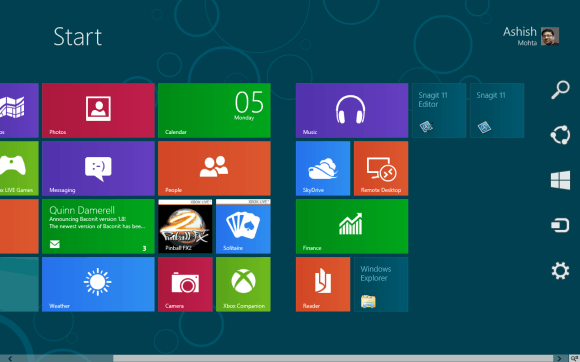The image size is (580, 362).
Task: Launch the Windows Explorer tile
Action: (x=381, y=284)
